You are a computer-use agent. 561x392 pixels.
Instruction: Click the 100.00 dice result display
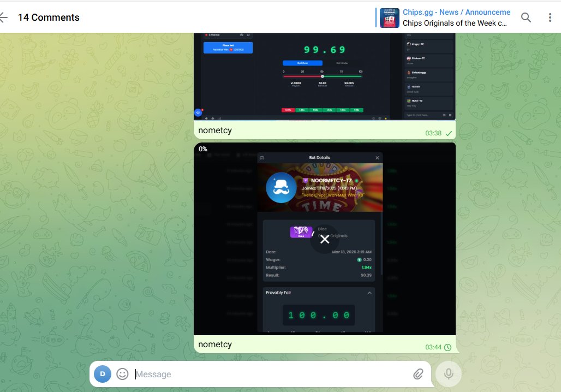[x=319, y=315]
